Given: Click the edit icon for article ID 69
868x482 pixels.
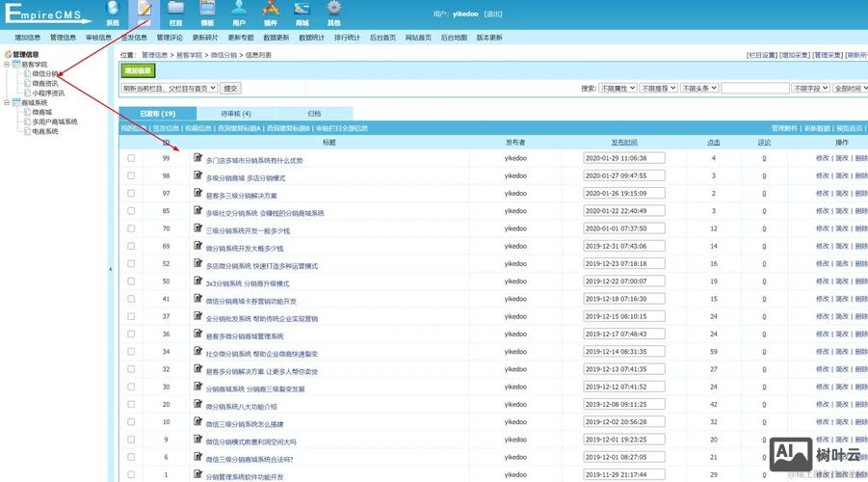Looking at the screenshot, I should pyautogui.click(x=197, y=246).
